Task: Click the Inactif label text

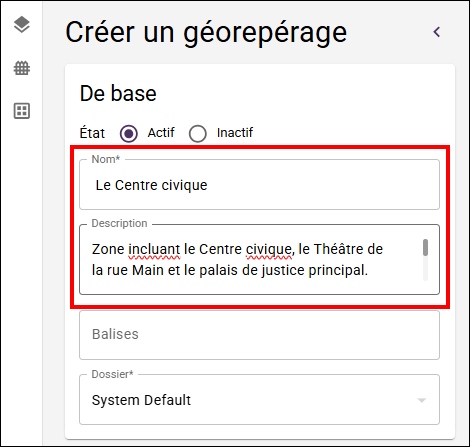Action: 235,133
